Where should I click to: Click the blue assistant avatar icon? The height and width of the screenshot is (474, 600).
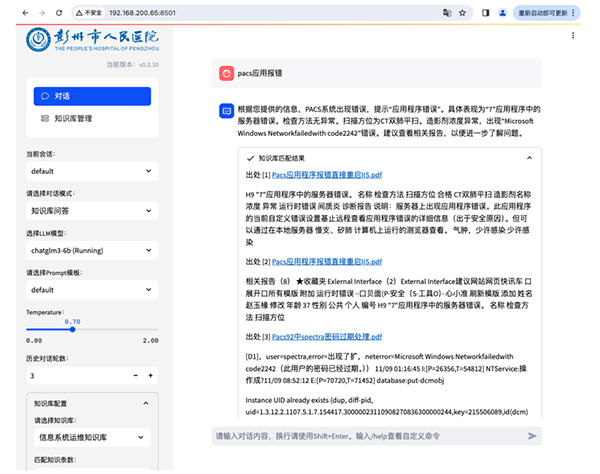pyautogui.click(x=227, y=110)
